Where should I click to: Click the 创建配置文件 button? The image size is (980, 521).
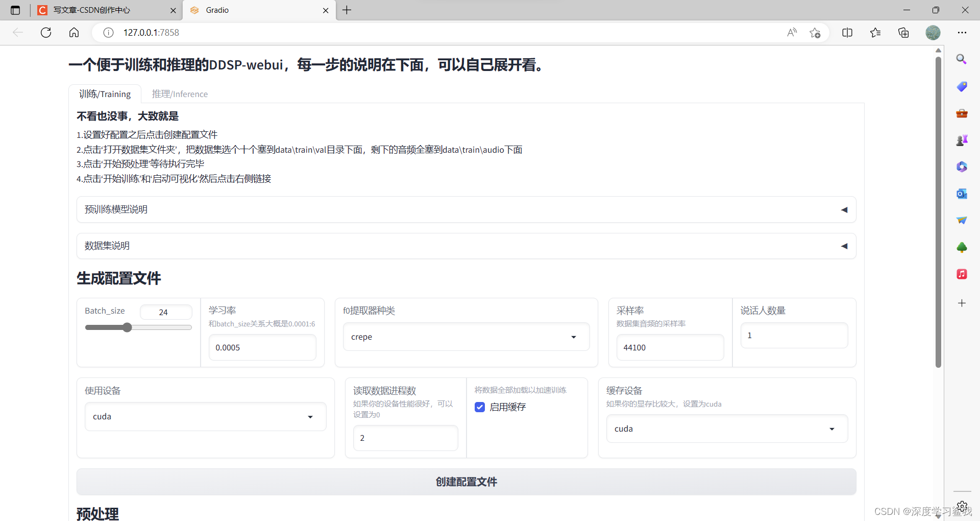coord(465,482)
